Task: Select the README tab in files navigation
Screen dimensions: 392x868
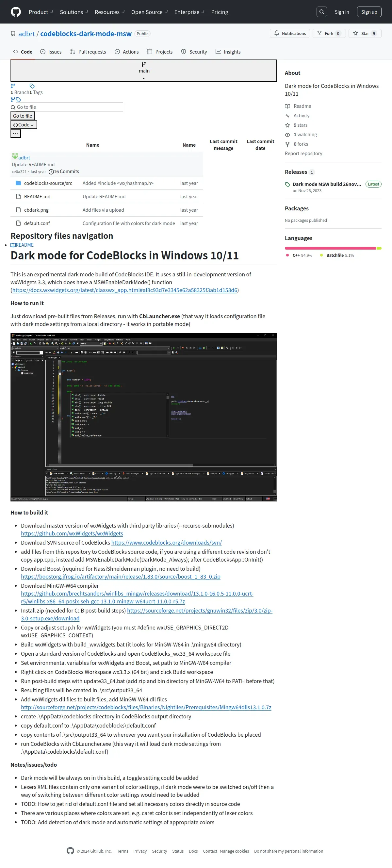Action: click(x=22, y=245)
